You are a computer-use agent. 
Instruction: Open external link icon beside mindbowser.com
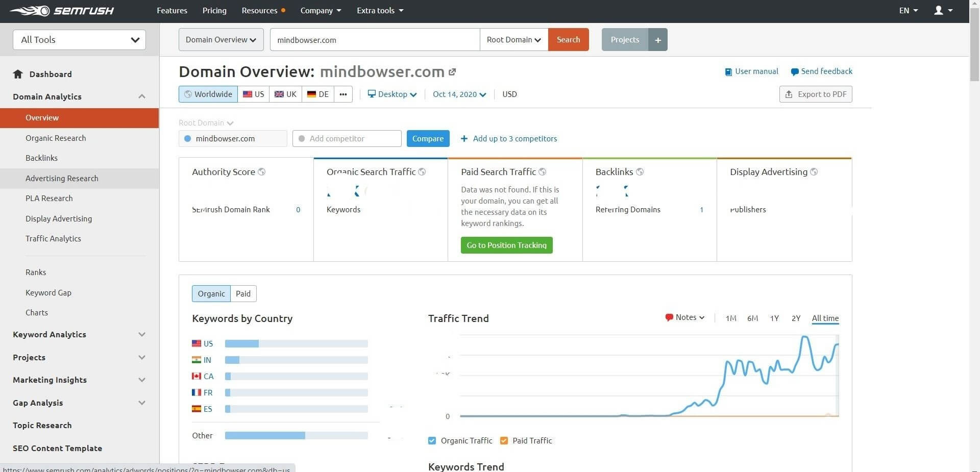[452, 72]
